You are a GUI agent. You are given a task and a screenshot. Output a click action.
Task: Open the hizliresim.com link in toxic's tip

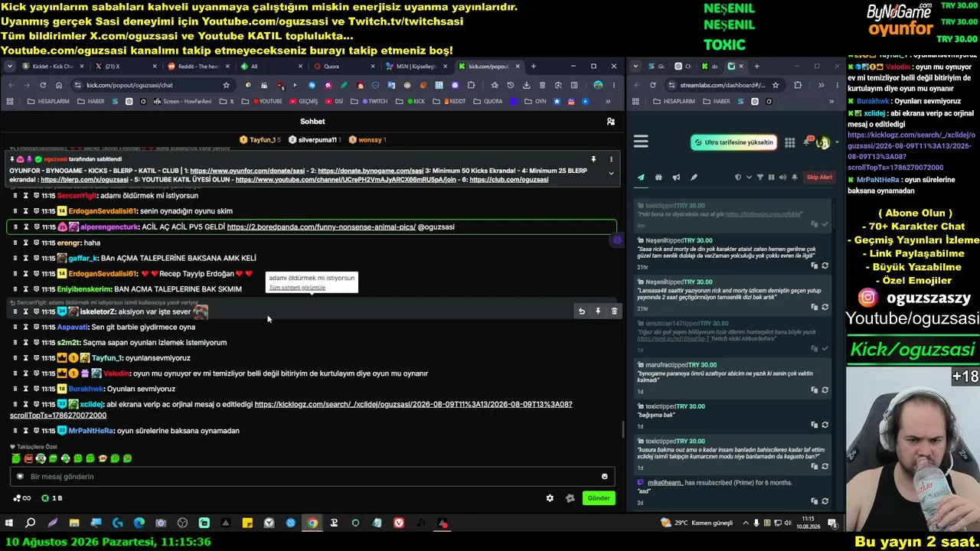763,214
